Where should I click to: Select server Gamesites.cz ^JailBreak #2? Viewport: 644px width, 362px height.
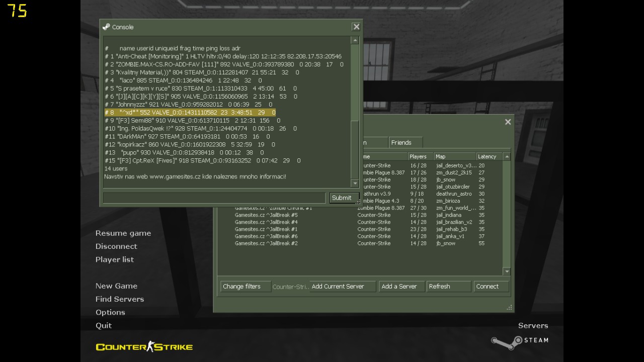click(360, 243)
